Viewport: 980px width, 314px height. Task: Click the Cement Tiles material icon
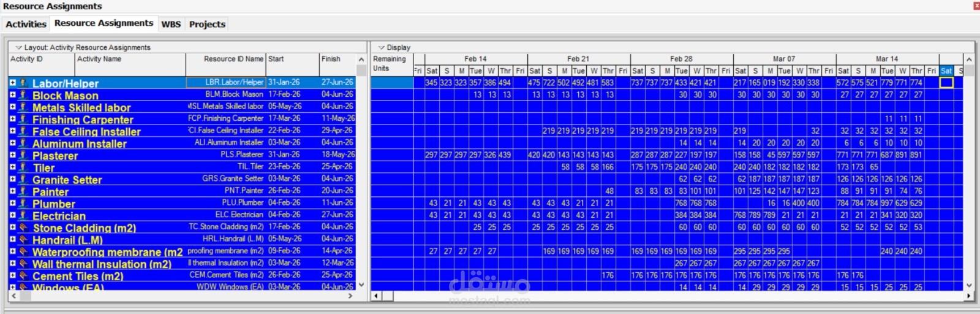coord(23,275)
